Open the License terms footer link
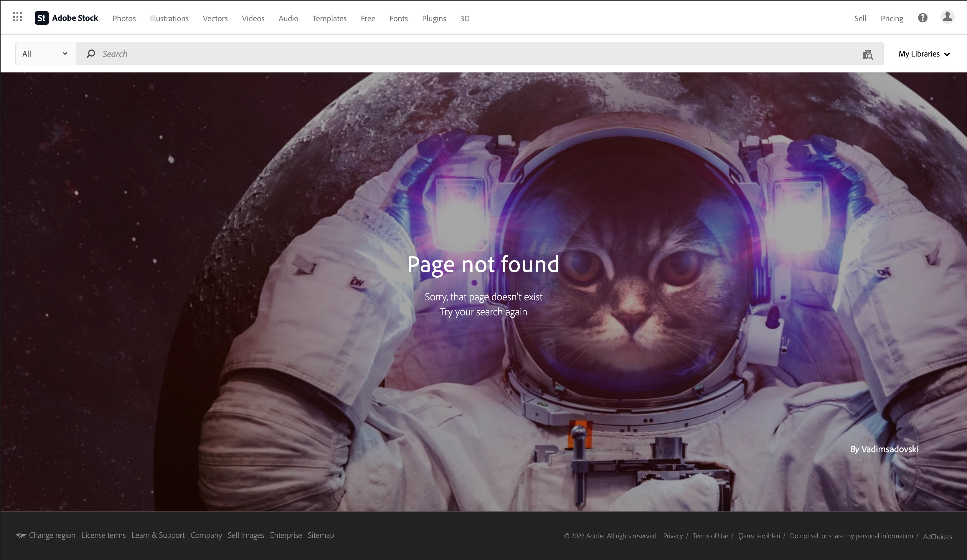Image resolution: width=967 pixels, height=560 pixels. tap(103, 535)
